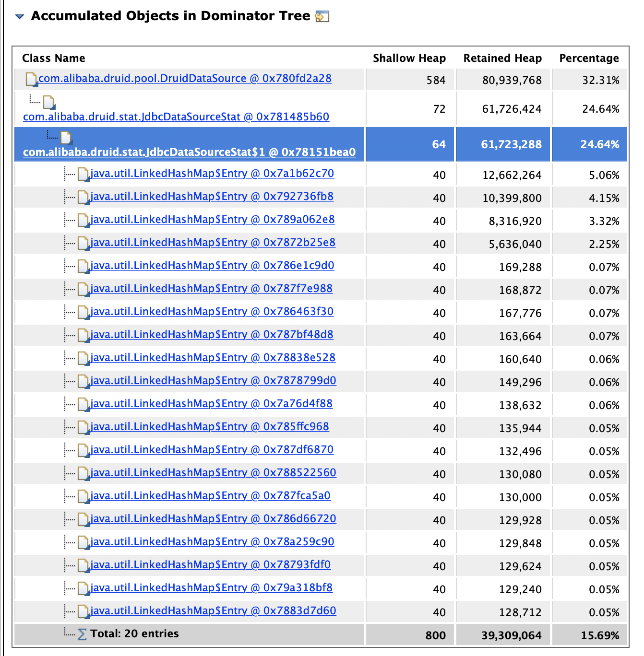The image size is (644, 656).
Task: Open LinkedHashMap$Entry @ 0x788522560 link
Action: click(213, 472)
